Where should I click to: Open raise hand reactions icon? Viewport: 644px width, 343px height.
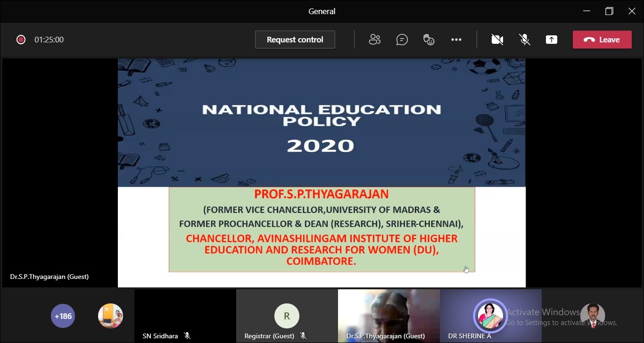429,40
